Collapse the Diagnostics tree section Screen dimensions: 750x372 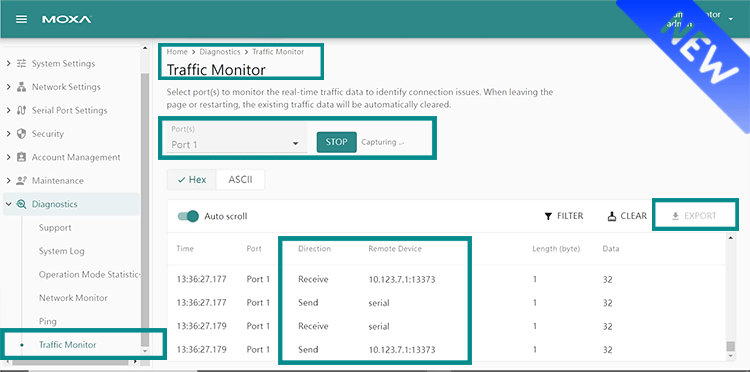click(x=8, y=204)
